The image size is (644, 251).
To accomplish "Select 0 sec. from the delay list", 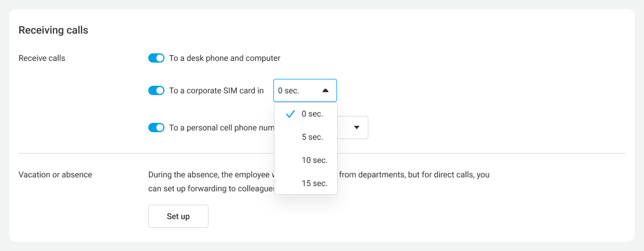I will 312,114.
